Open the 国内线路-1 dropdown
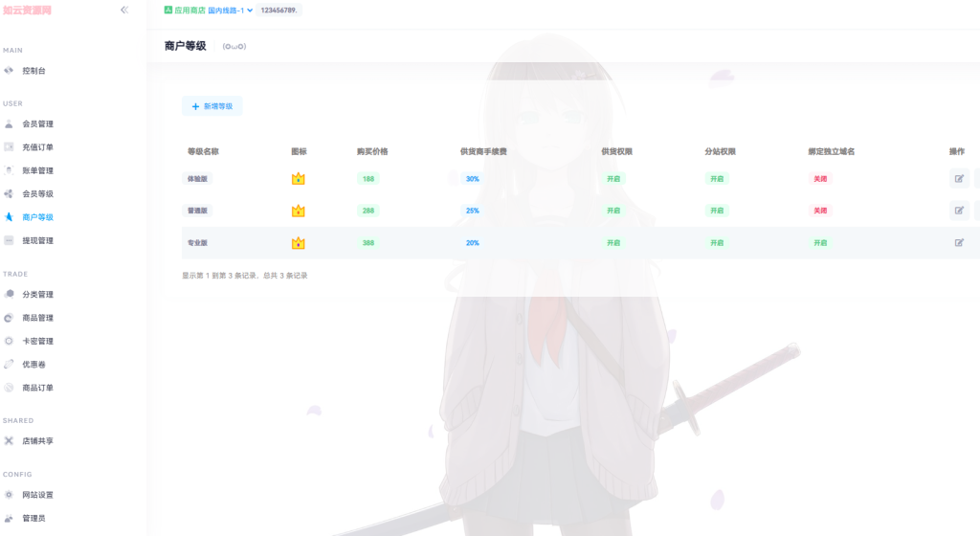The width and height of the screenshot is (980, 536). 231,11
